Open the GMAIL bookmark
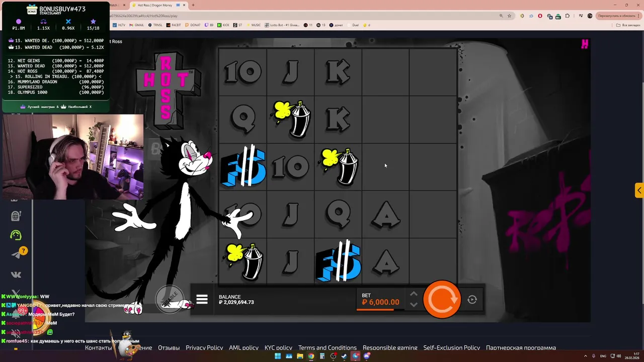This screenshot has width=644, height=362. pyautogui.click(x=136, y=25)
